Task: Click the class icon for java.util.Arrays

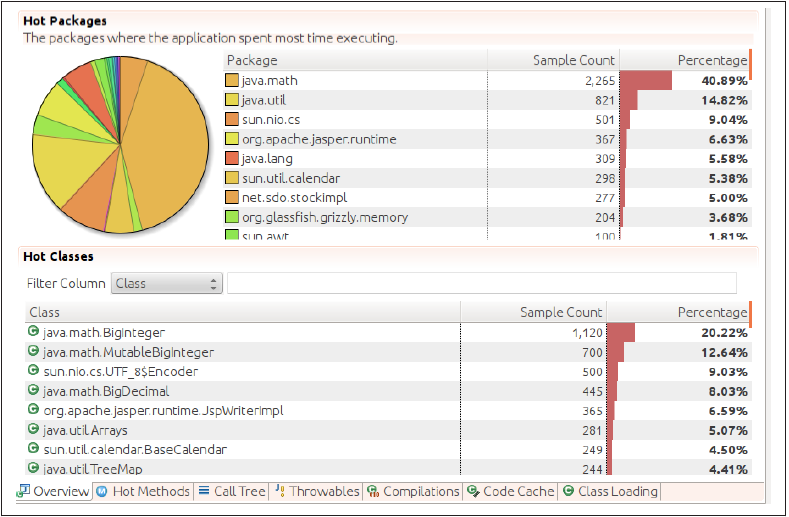Action: 33,429
